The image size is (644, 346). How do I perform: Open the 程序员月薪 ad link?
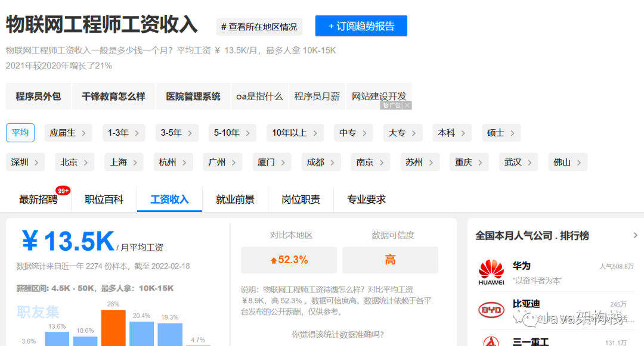point(317,96)
